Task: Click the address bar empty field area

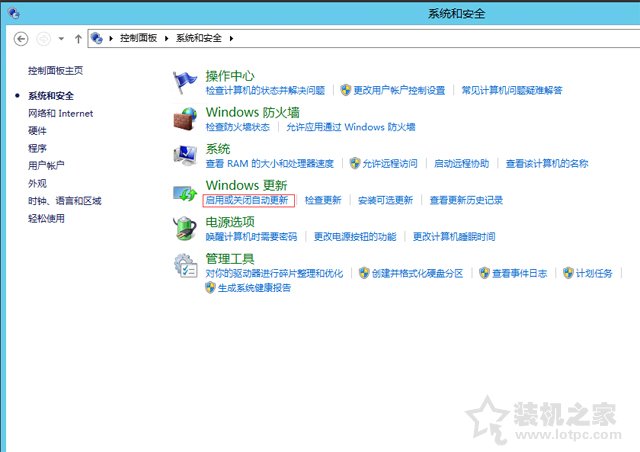Action: click(x=437, y=38)
